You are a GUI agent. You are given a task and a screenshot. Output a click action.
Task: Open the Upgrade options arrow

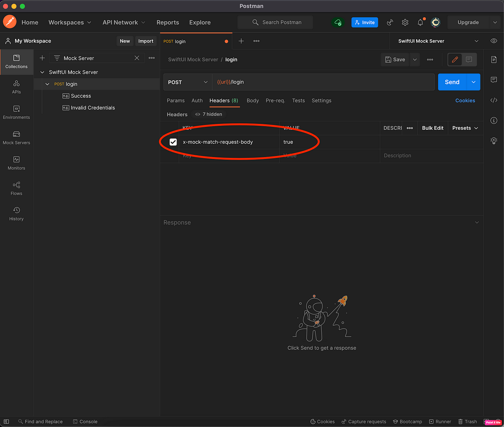pos(495,22)
